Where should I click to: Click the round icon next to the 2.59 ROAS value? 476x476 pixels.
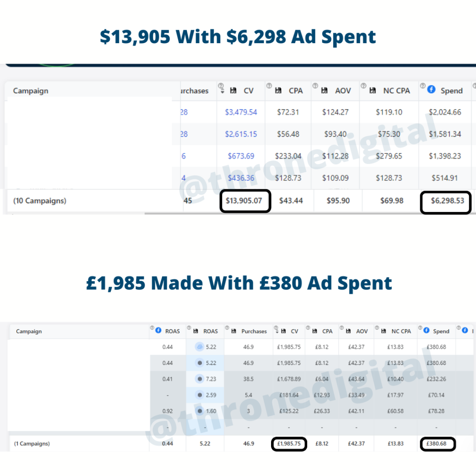[199, 395]
